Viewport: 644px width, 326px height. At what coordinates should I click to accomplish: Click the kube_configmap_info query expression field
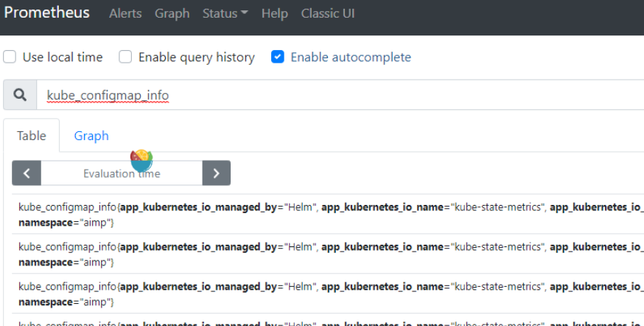tap(340, 95)
